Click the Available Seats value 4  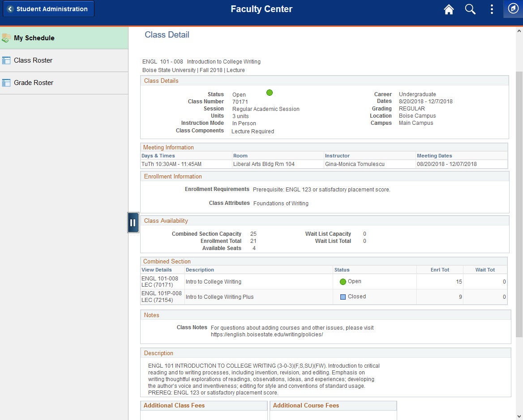pos(254,248)
